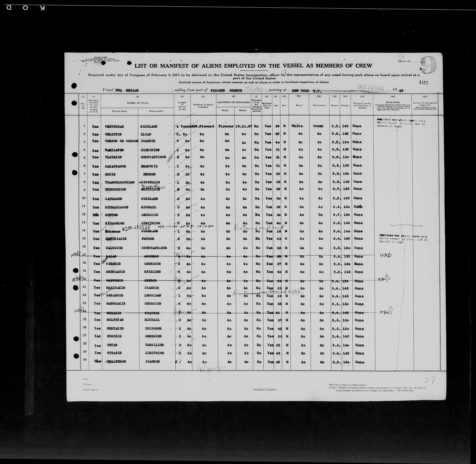This screenshot has width=476, height=464.
Task: Select the given name VASSILIOS
Action: click(x=155, y=345)
